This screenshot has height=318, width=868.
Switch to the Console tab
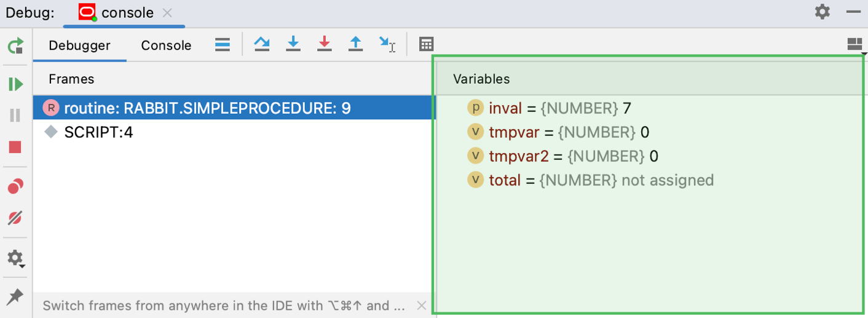[x=166, y=46]
